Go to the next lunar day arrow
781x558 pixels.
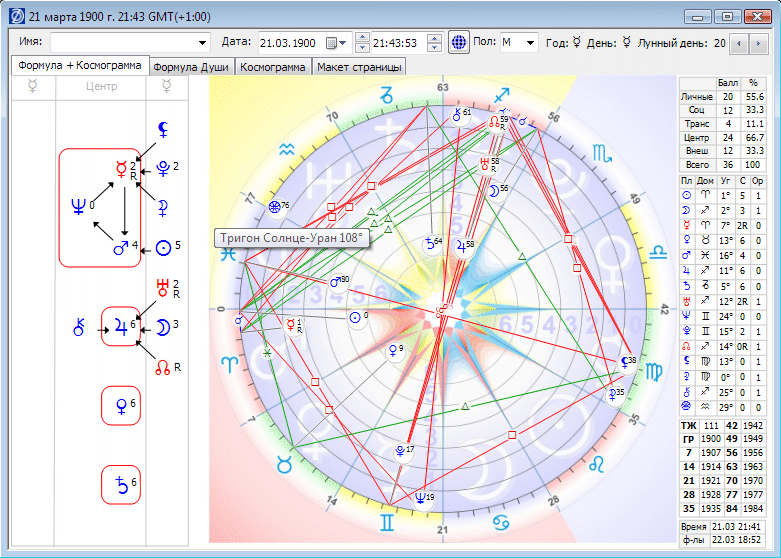[x=758, y=44]
